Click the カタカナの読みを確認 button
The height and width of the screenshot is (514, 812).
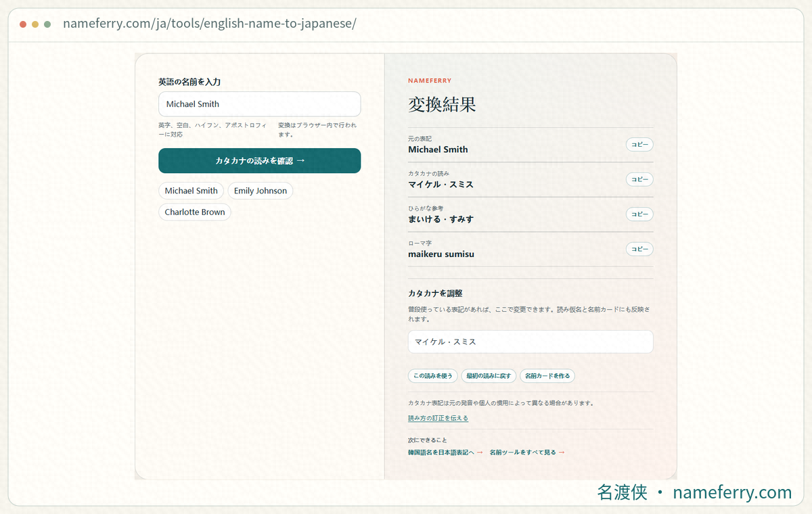259,160
